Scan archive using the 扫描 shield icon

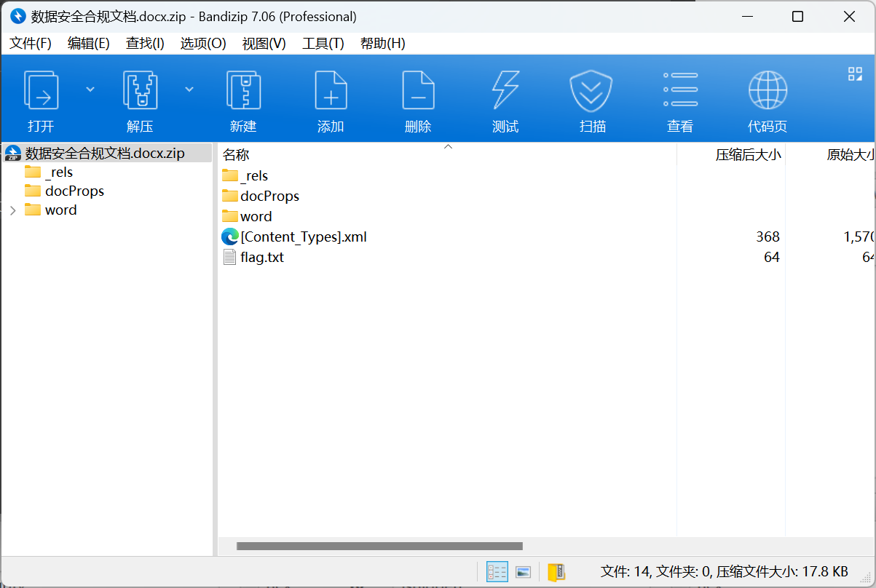click(591, 90)
